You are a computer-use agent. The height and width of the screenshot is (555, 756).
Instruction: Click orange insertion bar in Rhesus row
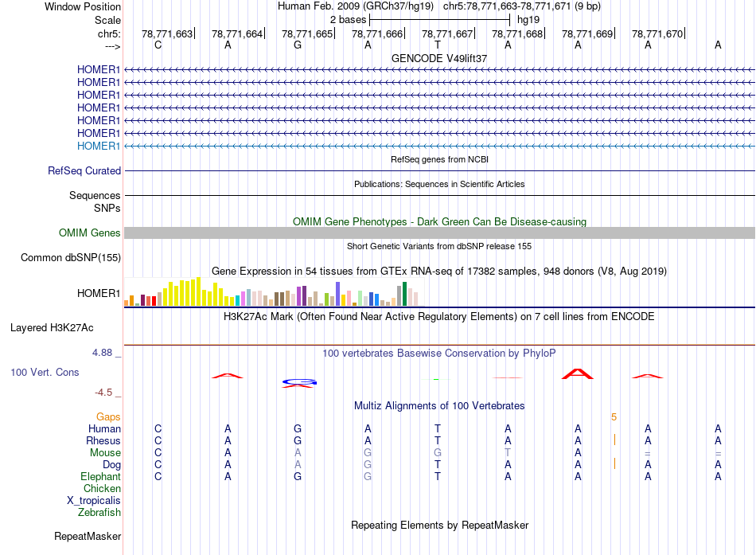(614, 440)
